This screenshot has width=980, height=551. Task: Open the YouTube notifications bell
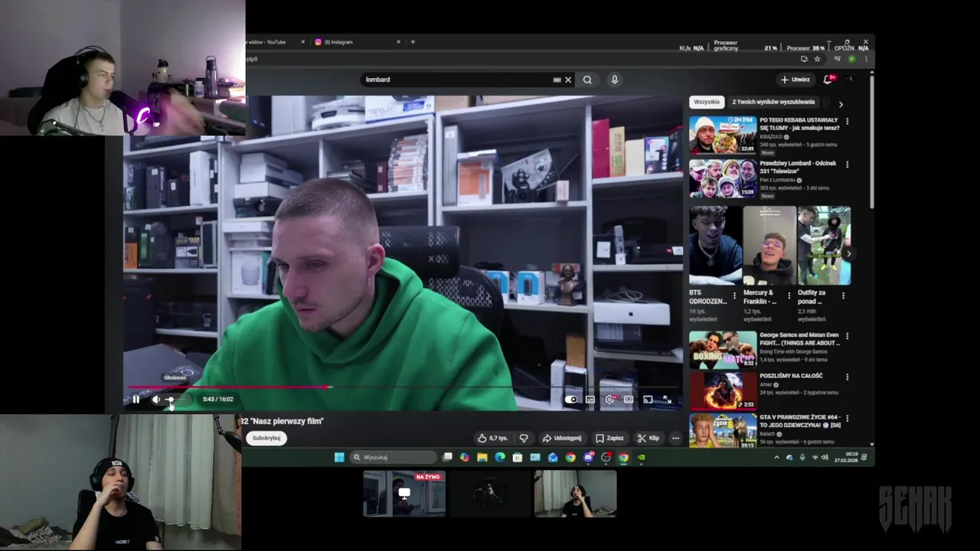click(828, 80)
